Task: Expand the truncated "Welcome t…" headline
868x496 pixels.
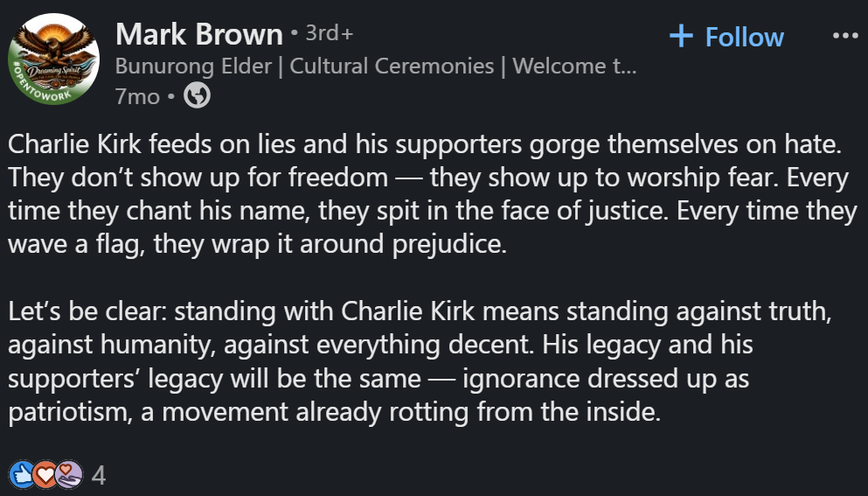Action: coord(575,66)
